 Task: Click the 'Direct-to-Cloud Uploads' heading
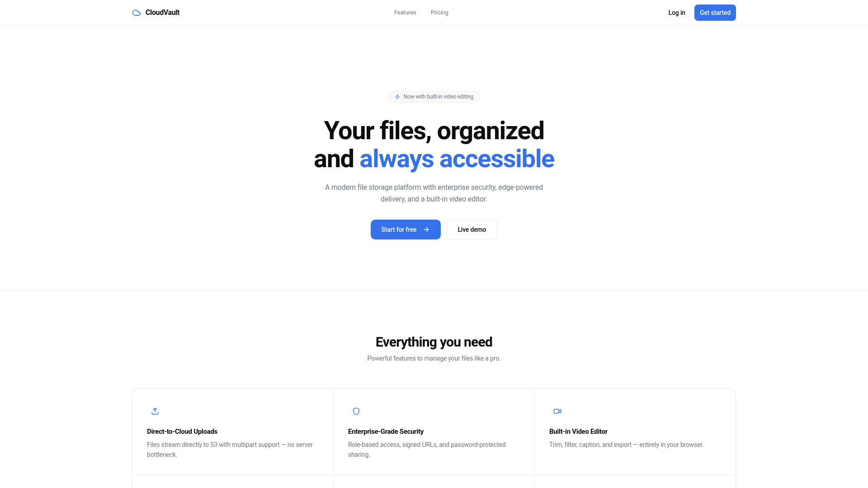[182, 432]
